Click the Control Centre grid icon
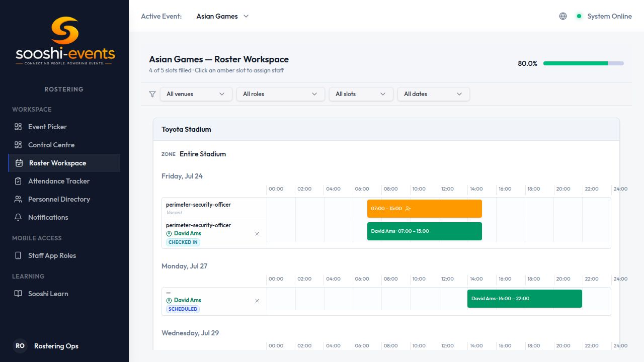 (x=18, y=145)
